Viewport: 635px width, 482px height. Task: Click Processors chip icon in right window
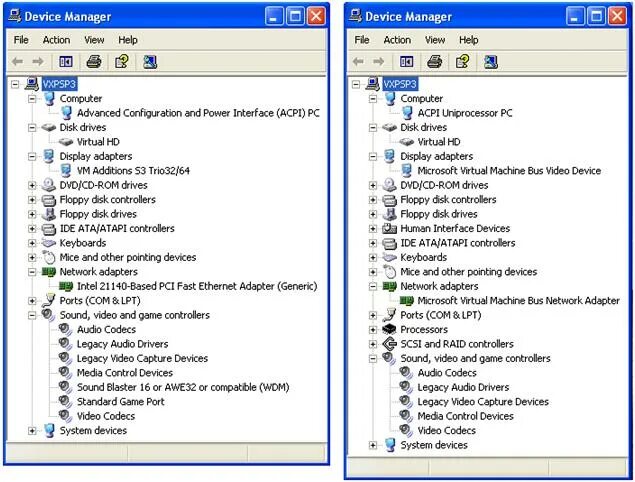[389, 329]
